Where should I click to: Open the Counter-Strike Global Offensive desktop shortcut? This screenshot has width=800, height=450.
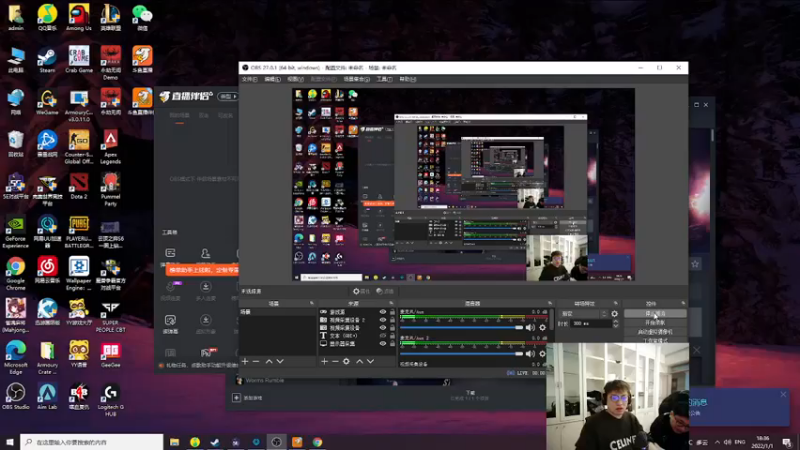click(x=79, y=147)
